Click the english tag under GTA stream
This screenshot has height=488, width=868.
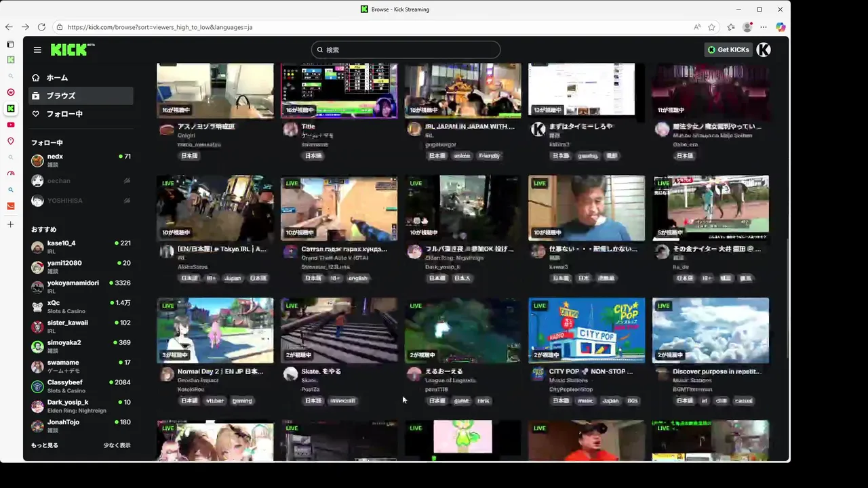click(x=358, y=279)
